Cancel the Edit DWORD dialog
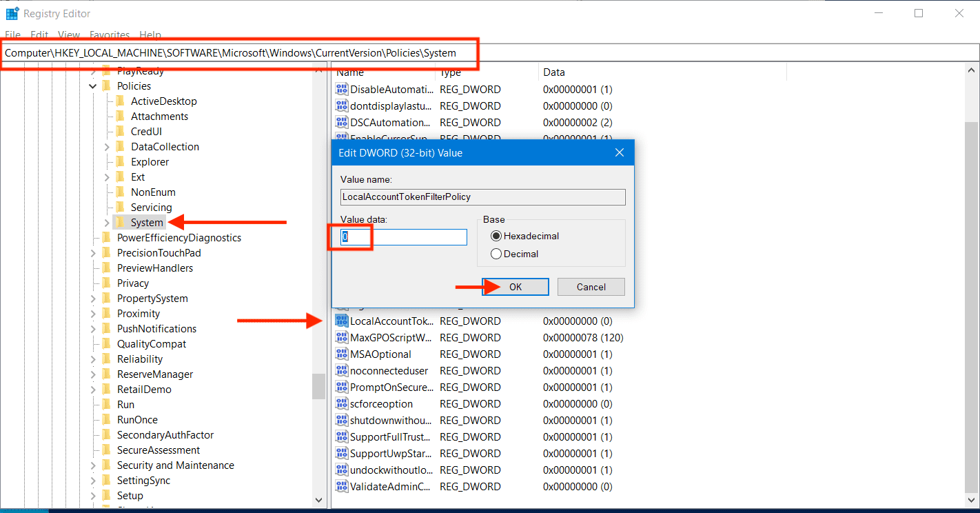This screenshot has height=513, width=980. coord(591,287)
